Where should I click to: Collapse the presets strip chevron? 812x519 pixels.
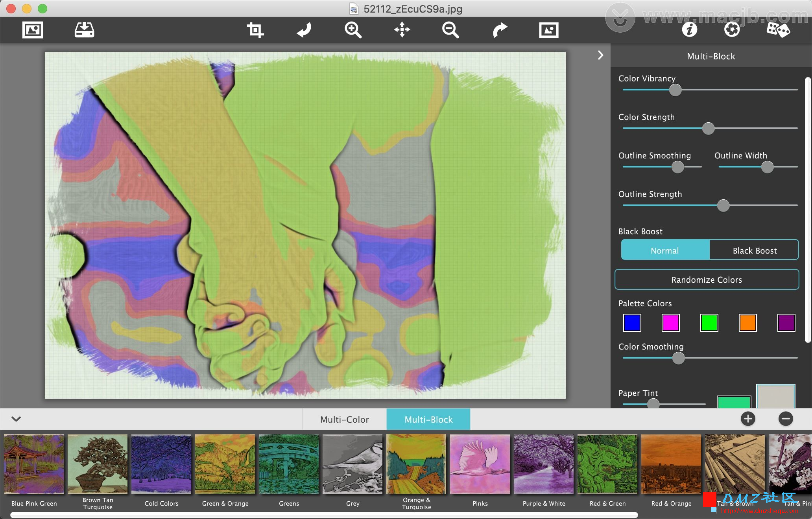16,419
